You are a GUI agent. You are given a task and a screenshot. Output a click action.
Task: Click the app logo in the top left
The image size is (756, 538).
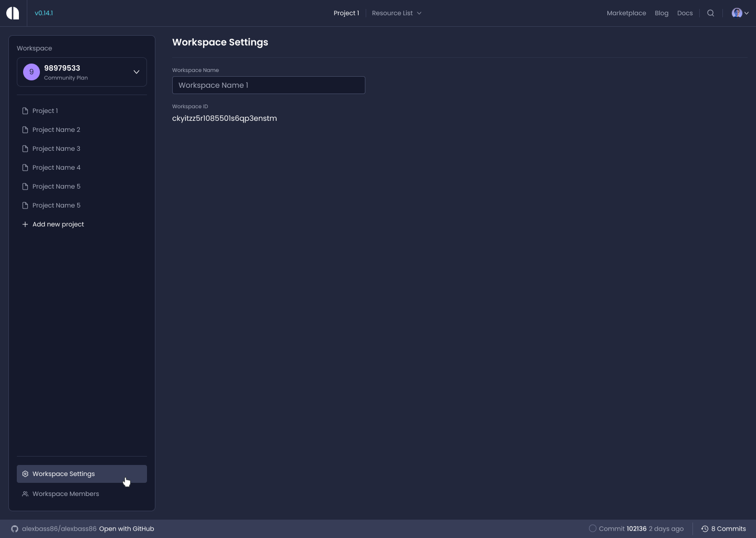(12, 13)
